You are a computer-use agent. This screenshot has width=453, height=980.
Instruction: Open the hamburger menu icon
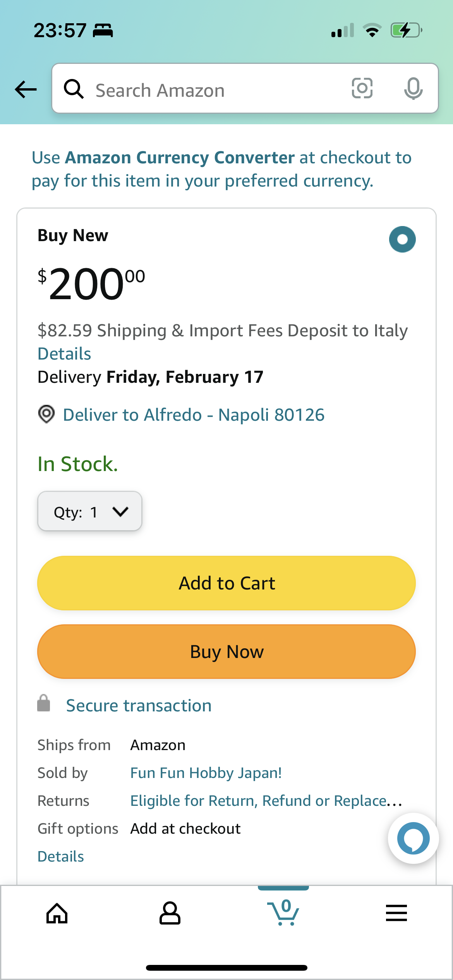(396, 913)
